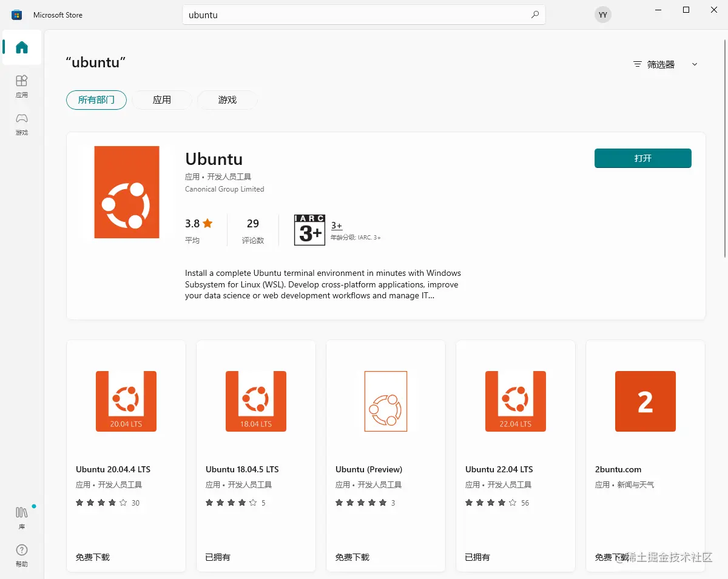728x579 pixels.
Task: Open the 2buntu.com title
Action: pyautogui.click(x=618, y=469)
